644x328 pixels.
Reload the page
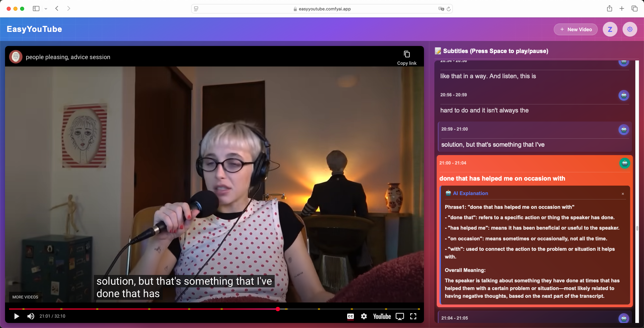[448, 9]
